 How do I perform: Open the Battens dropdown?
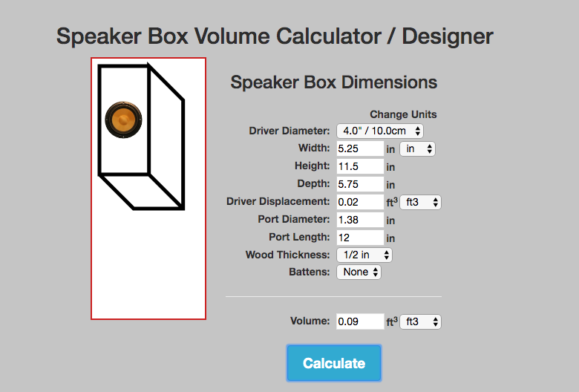click(x=359, y=272)
